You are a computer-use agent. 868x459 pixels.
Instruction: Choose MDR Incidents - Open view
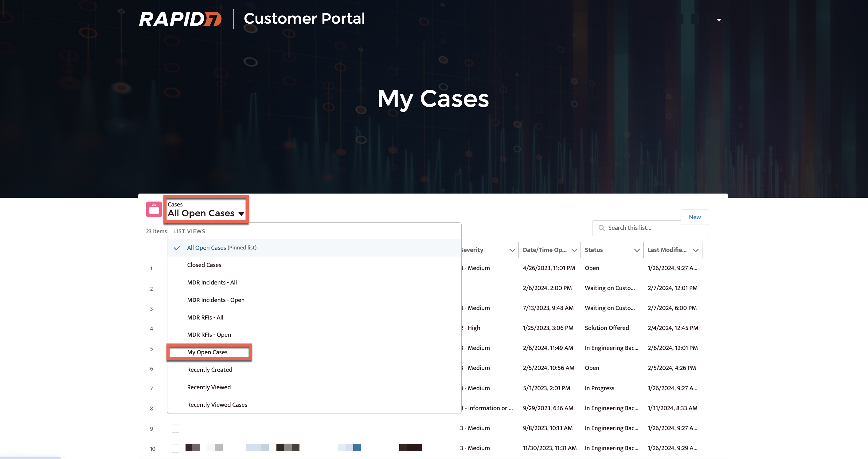point(216,300)
